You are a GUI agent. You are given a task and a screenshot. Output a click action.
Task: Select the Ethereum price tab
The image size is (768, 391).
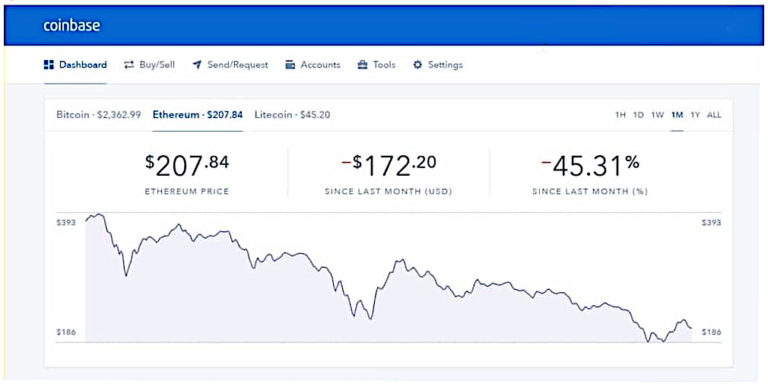pos(197,115)
